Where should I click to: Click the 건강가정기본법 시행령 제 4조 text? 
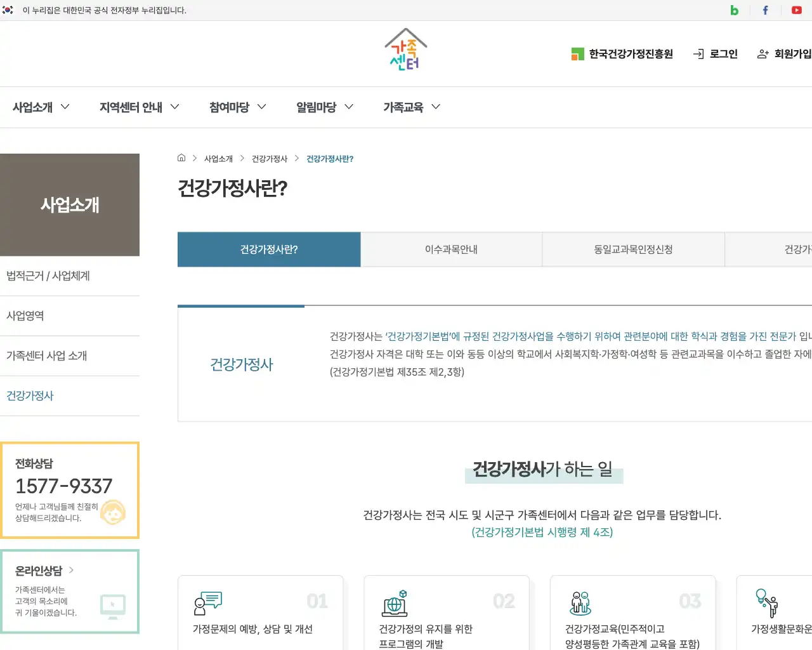pyautogui.click(x=542, y=532)
